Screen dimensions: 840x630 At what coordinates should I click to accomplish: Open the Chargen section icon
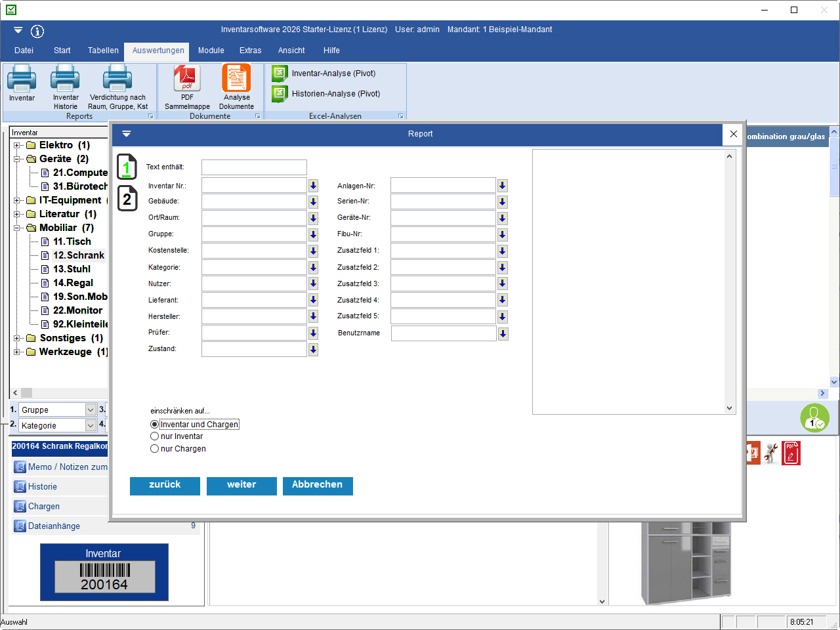[20, 507]
